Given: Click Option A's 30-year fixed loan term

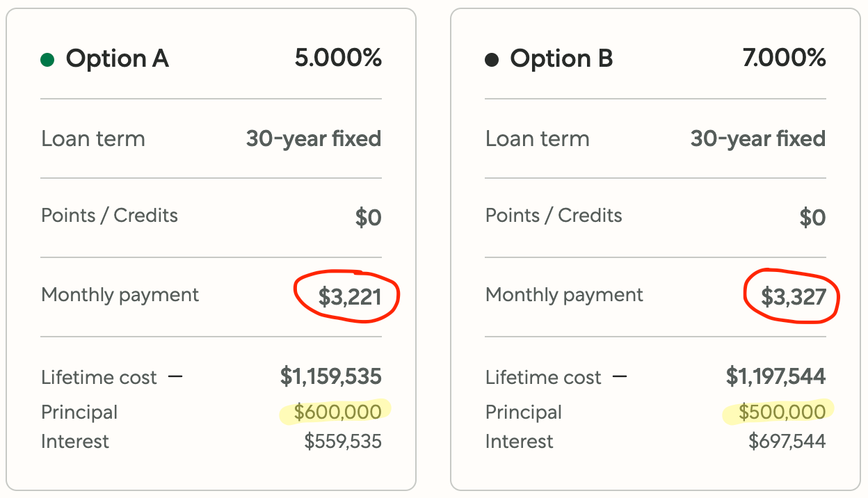Looking at the screenshot, I should tap(313, 138).
